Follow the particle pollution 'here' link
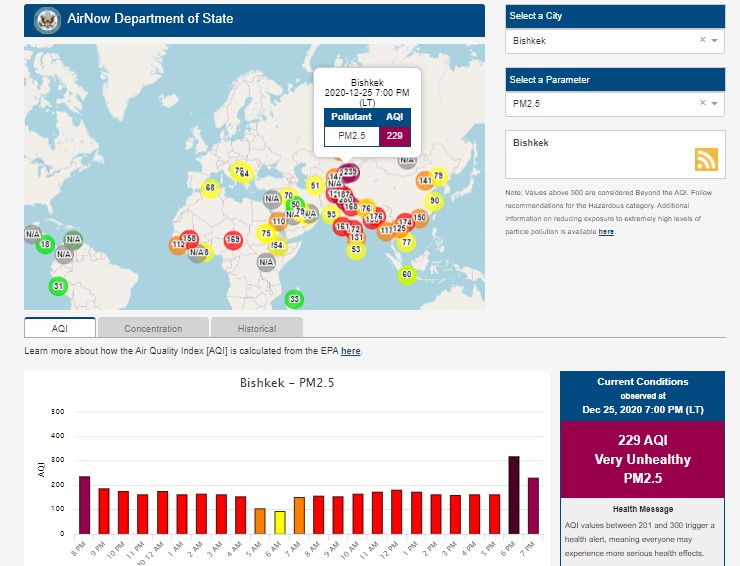 coord(606,231)
